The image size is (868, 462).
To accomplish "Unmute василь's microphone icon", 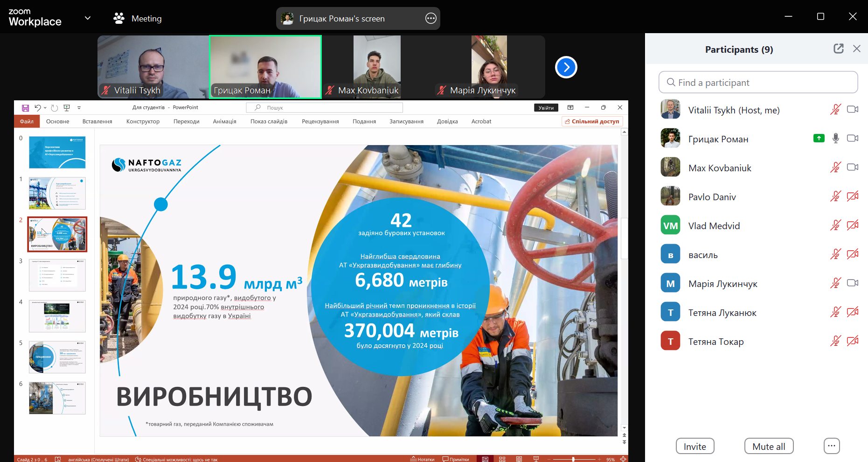I will 835,254.
